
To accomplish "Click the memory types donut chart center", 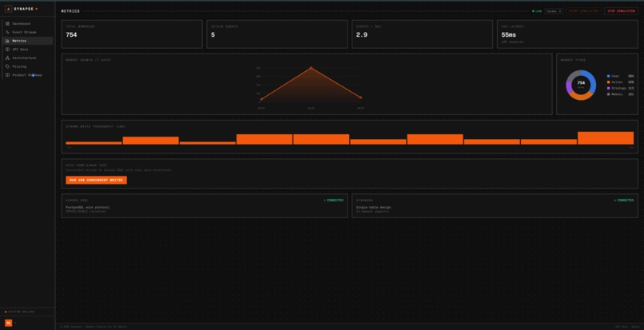I will (x=581, y=85).
